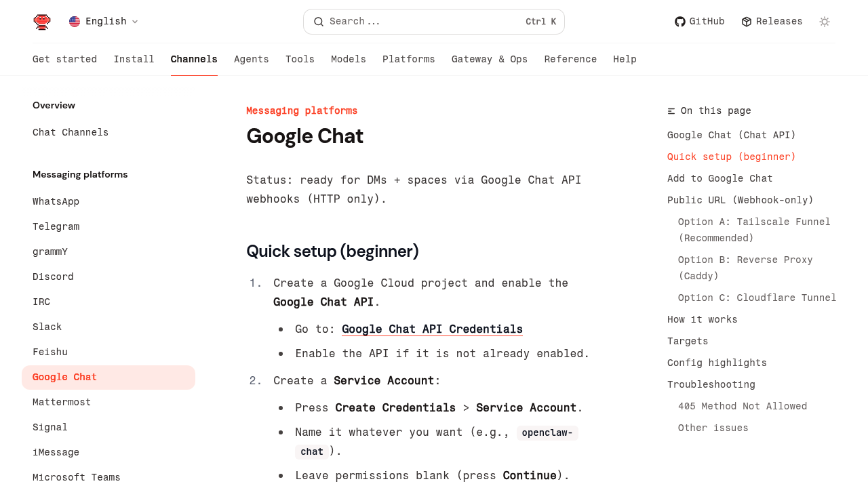Screen dimensions: 868x488
Task: Toggle the light/dark theme sun icon
Action: pyautogui.click(x=825, y=22)
